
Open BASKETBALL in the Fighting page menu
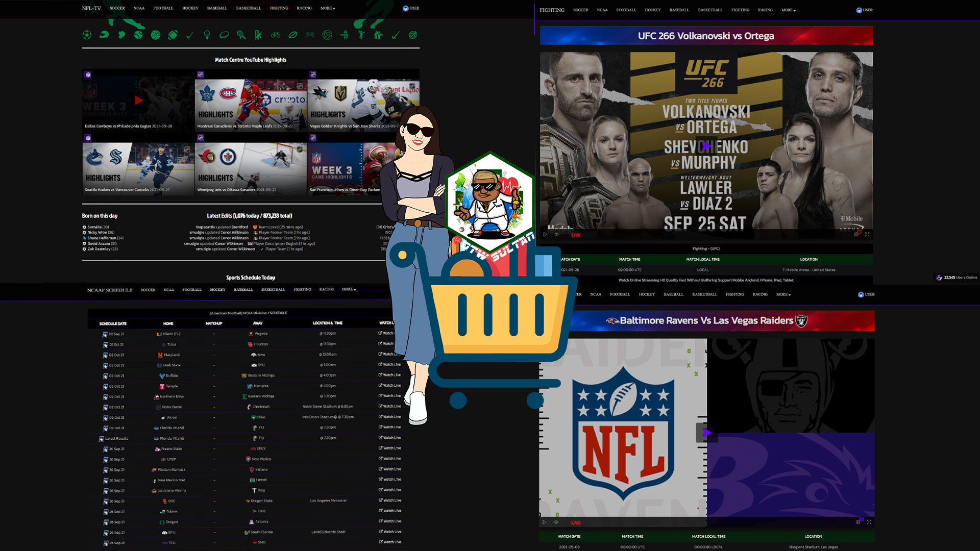tap(710, 10)
